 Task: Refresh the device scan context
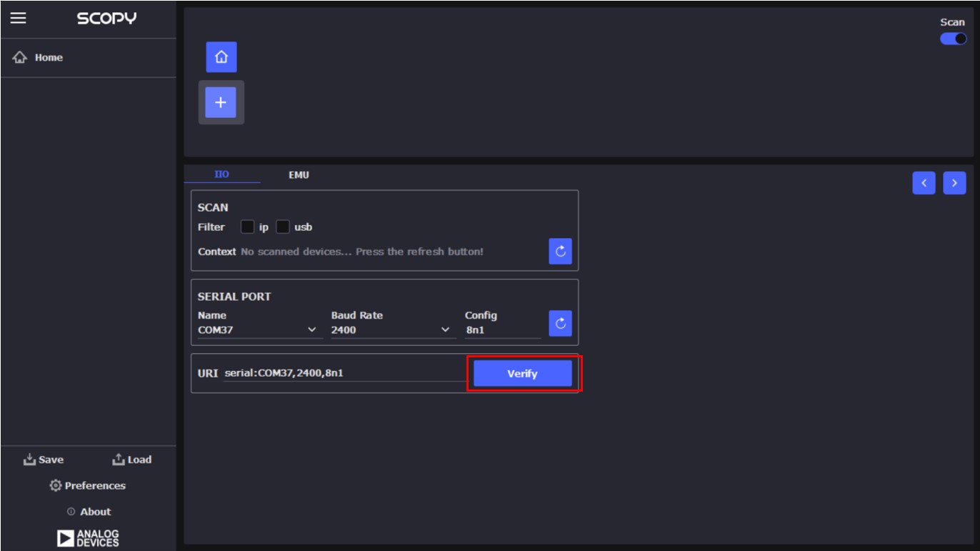559,251
